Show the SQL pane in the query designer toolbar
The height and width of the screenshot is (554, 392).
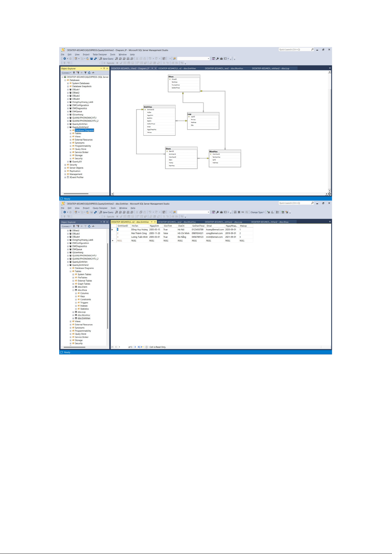[x=243, y=212]
